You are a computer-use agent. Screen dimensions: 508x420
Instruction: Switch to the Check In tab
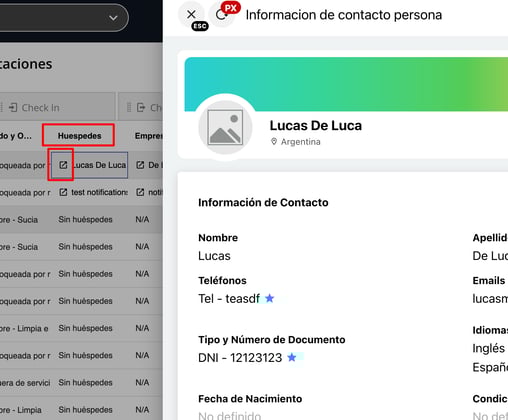(34, 108)
